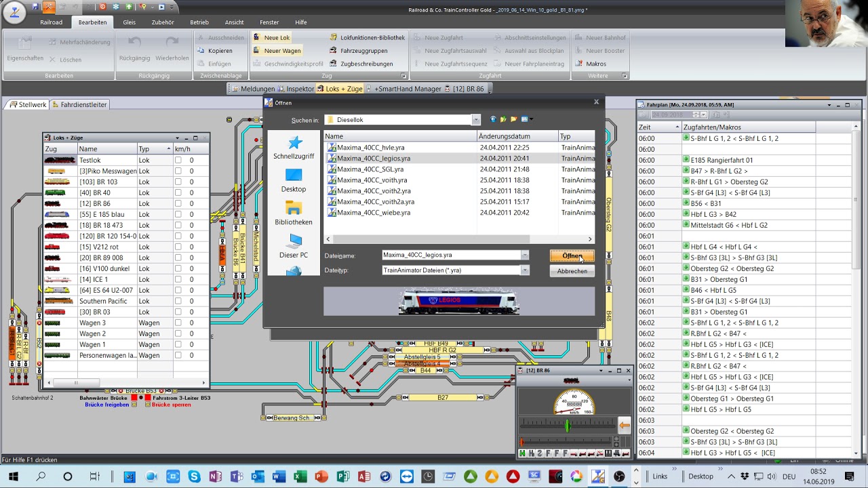Viewport: 868px width, 488px height.
Task: Toggle checkbox for [40] BR 40 row
Action: (178, 193)
